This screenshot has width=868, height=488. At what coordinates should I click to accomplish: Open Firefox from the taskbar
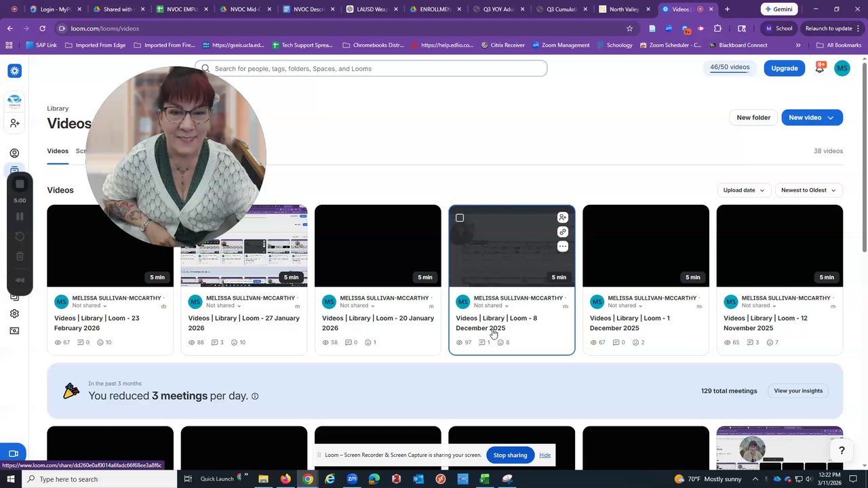(285, 479)
